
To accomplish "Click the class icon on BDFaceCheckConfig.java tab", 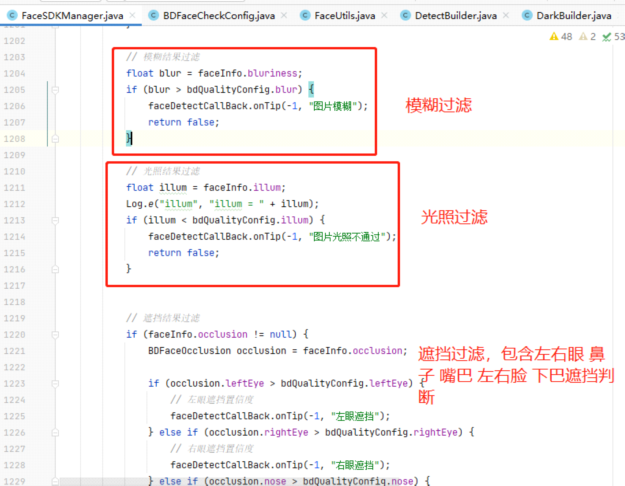I will coord(153,16).
